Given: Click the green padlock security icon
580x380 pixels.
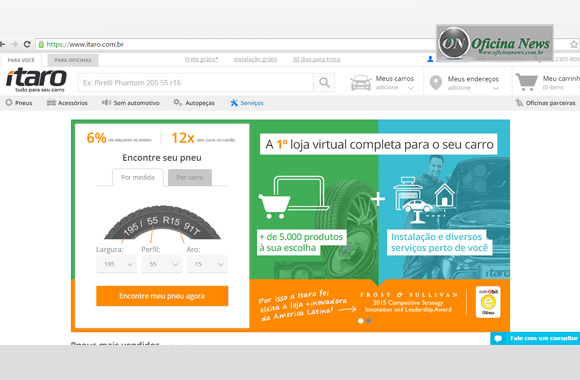Looking at the screenshot, I should (x=41, y=44).
